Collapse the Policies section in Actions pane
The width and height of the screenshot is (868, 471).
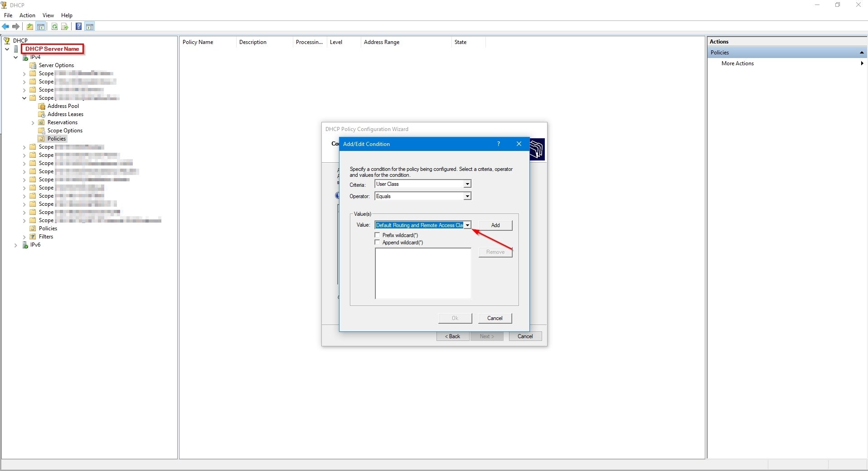[861, 53]
